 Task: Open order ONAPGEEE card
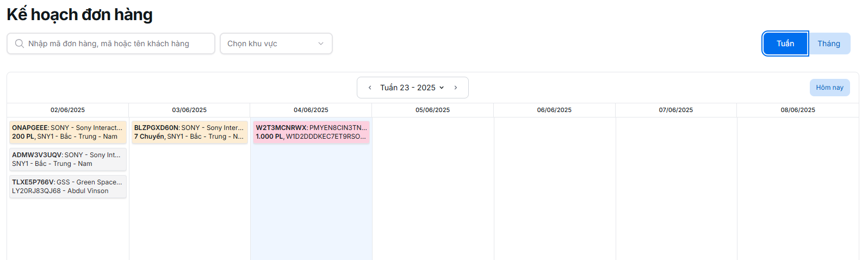point(68,132)
